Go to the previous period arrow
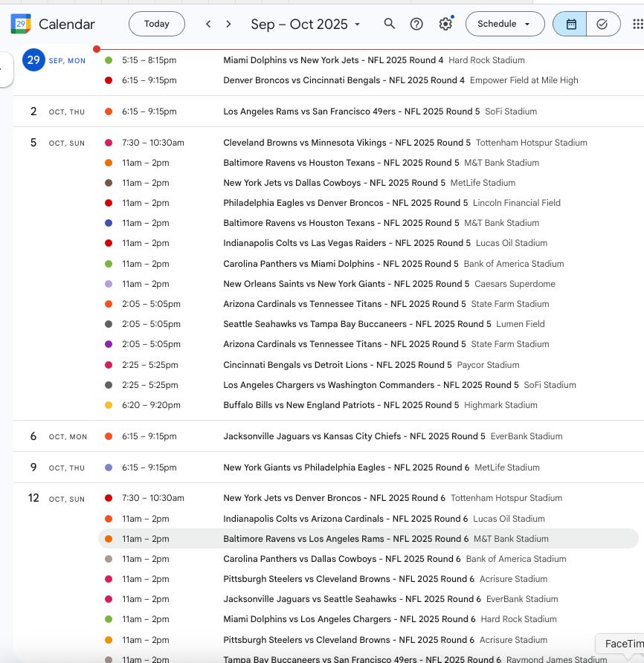 tap(208, 24)
